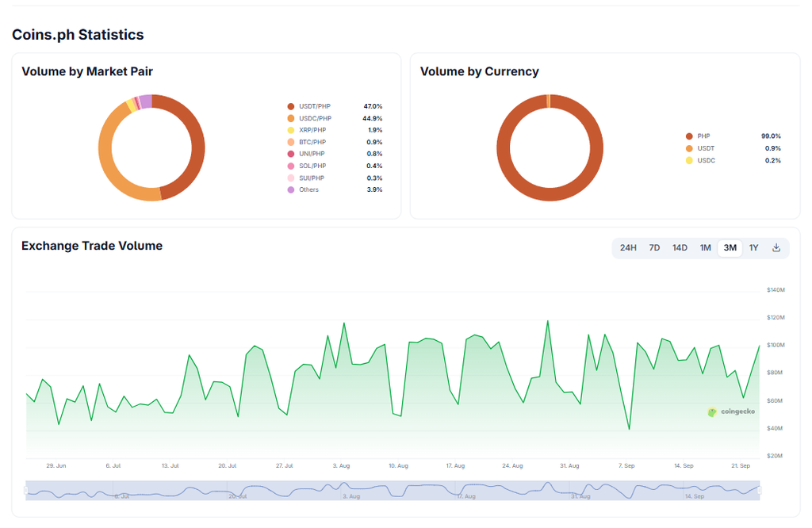Click the 44.9% value
The image size is (812, 528).
(x=373, y=119)
